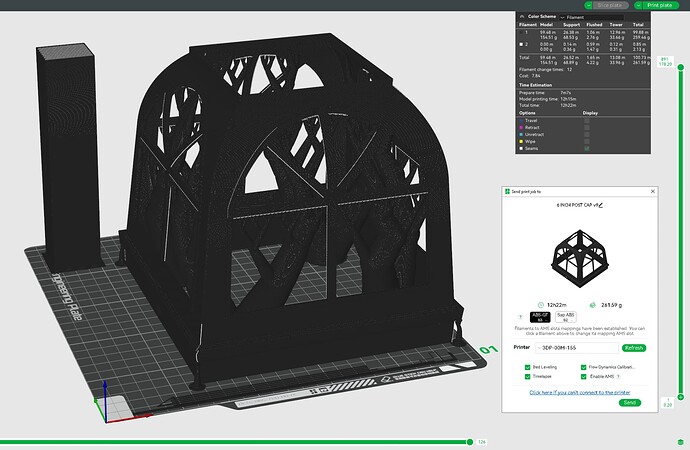Enable Unretract display checkbox
The height and width of the screenshot is (450, 690).
tap(587, 135)
